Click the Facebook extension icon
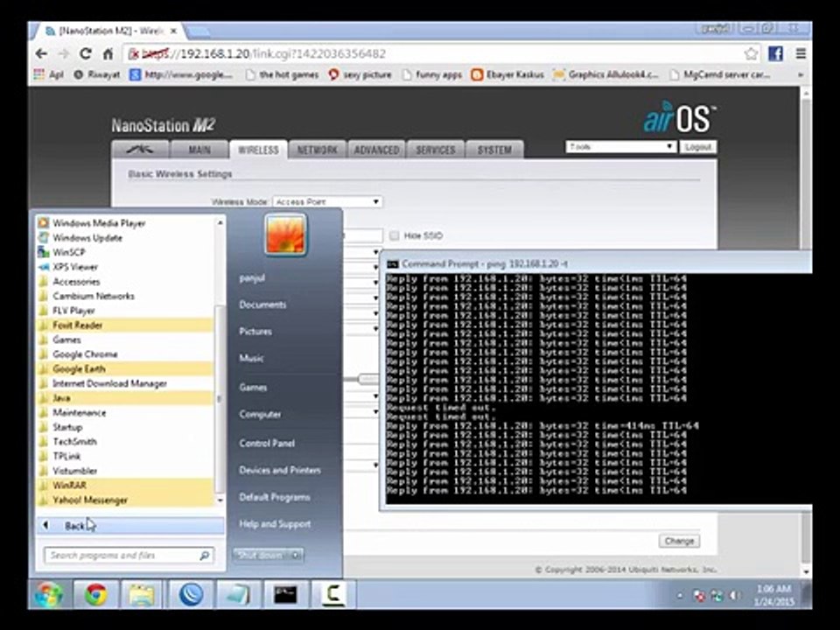Screen dimensions: 840x630 click(775, 53)
